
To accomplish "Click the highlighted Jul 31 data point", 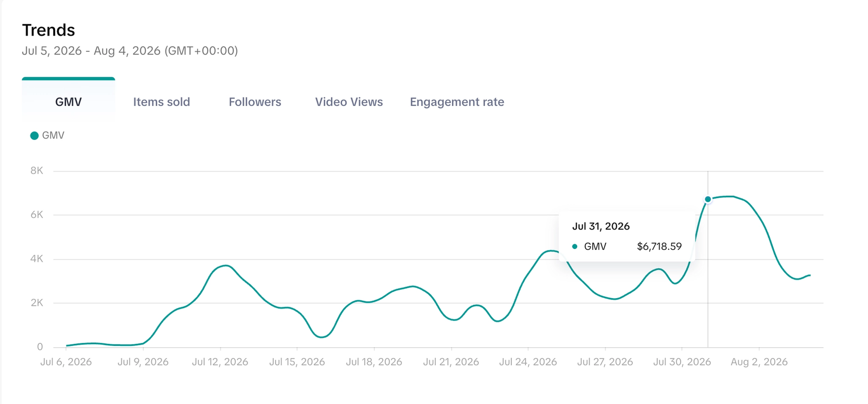I will coord(708,199).
